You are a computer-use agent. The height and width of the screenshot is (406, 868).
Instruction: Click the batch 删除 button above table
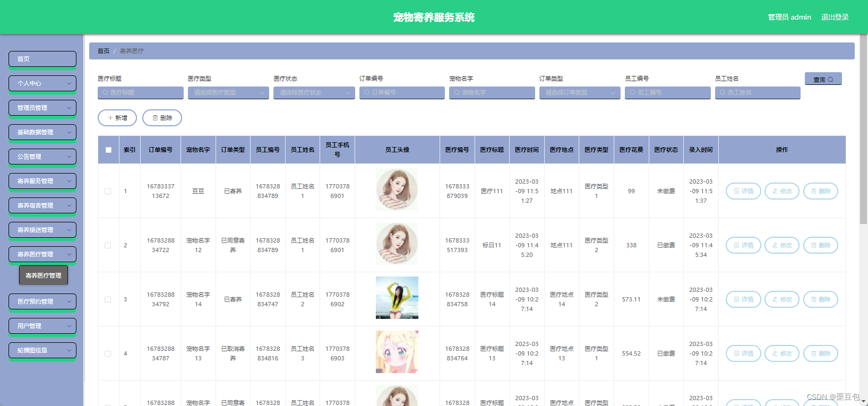(x=162, y=118)
